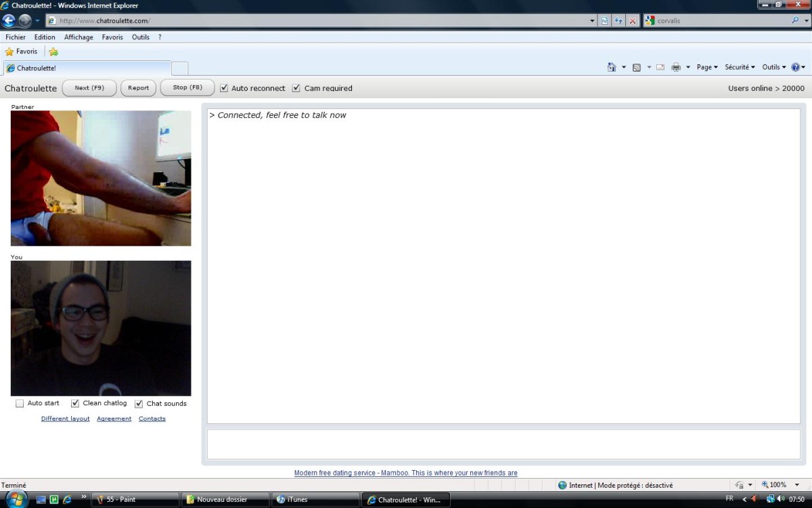The image size is (812, 508).
Task: Open the new tab button
Action: 180,68
